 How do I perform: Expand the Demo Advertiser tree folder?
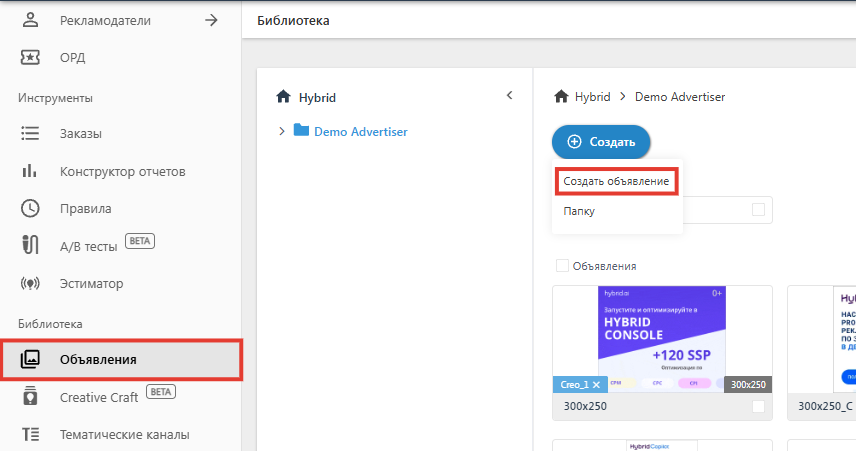click(282, 131)
